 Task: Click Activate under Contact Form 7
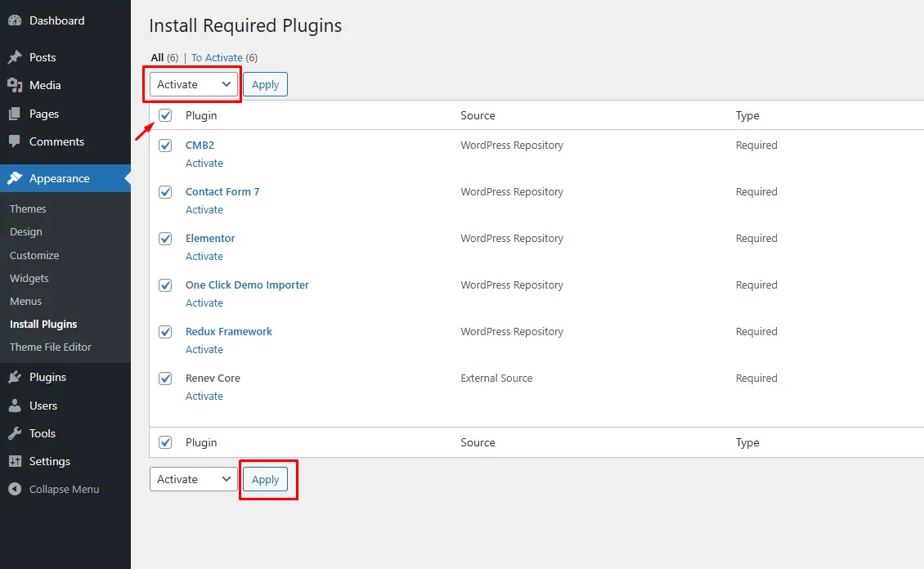coord(204,209)
